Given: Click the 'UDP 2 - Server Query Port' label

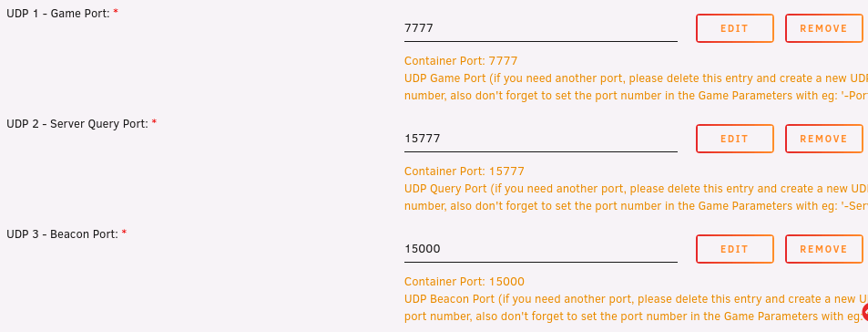Looking at the screenshot, I should tap(77, 124).
